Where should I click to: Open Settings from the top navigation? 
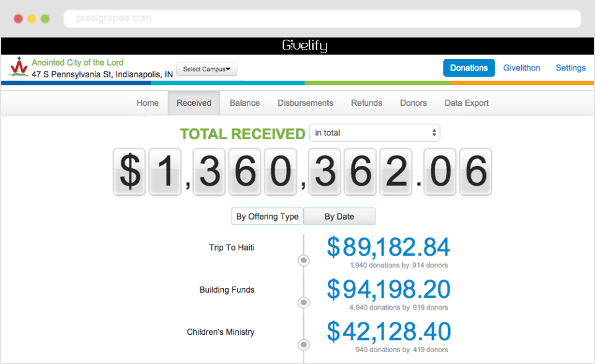570,67
